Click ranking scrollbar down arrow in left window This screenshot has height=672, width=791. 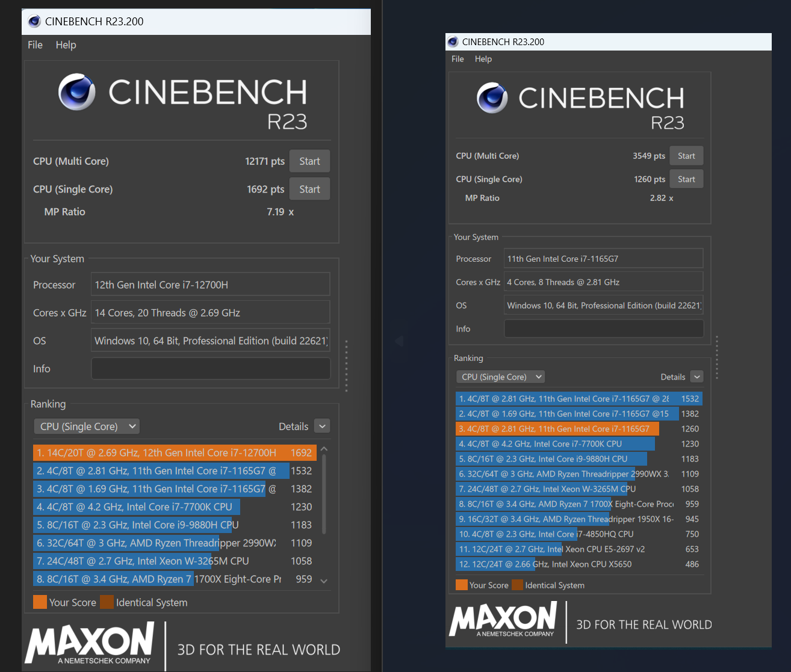324,581
